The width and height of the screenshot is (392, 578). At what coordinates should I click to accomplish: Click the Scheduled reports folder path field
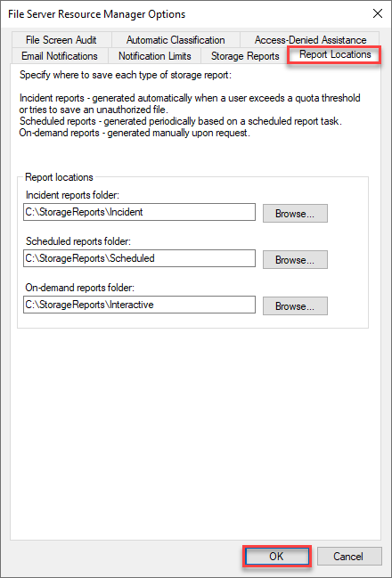point(139,258)
